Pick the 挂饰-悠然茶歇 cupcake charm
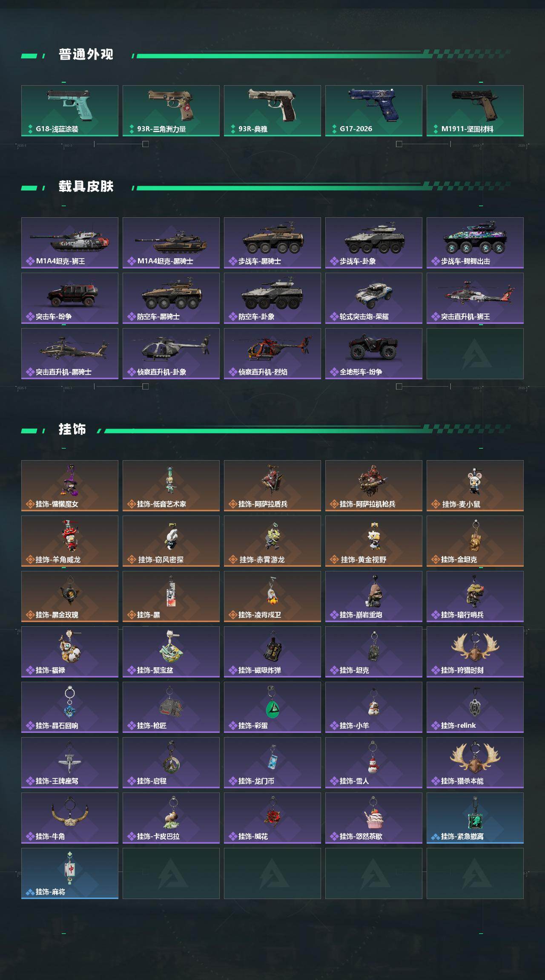This screenshot has height=980, width=545. (374, 818)
